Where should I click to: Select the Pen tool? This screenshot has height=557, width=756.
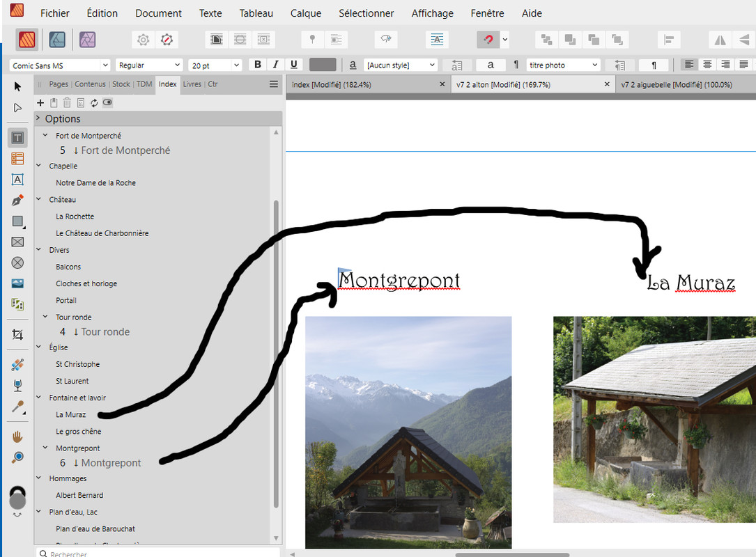click(x=17, y=201)
